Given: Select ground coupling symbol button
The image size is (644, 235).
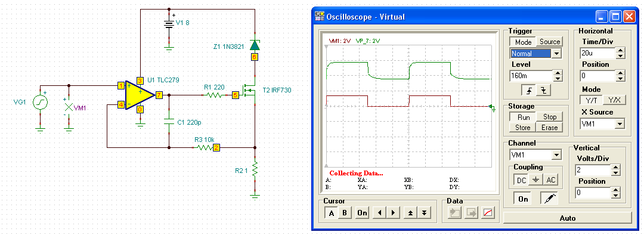Looking at the screenshot, I should pyautogui.click(x=535, y=180).
